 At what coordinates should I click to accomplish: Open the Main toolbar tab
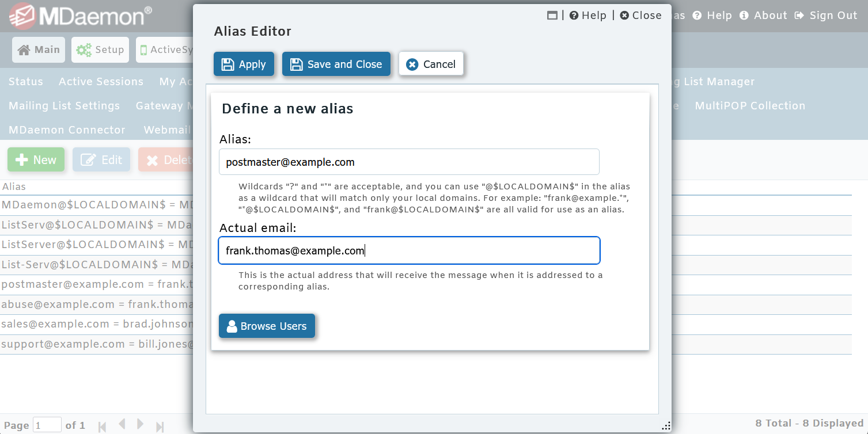click(39, 50)
